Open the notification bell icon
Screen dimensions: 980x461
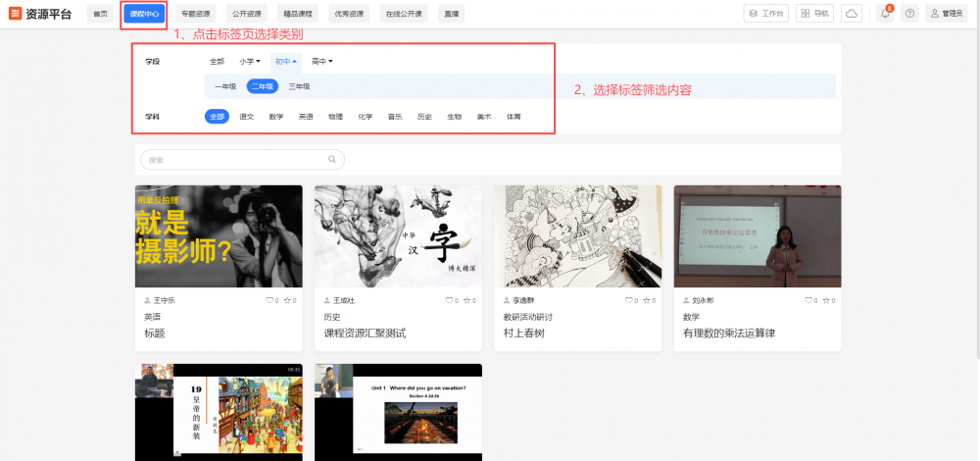tap(884, 14)
